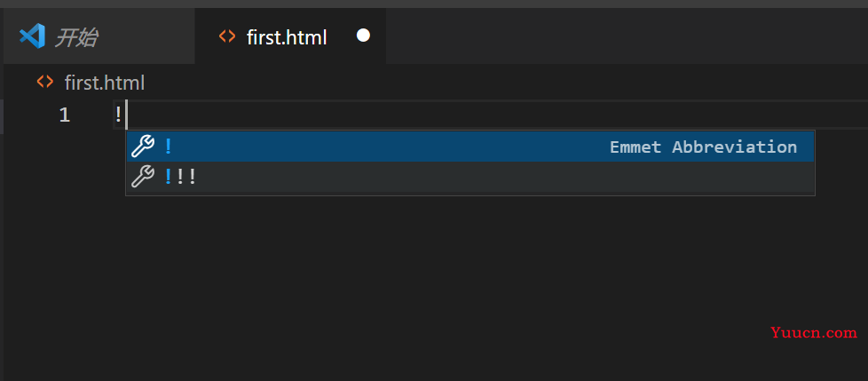Viewport: 868px width, 381px height.
Task: Click end of line 1 right of the cursor
Action: click(498, 115)
